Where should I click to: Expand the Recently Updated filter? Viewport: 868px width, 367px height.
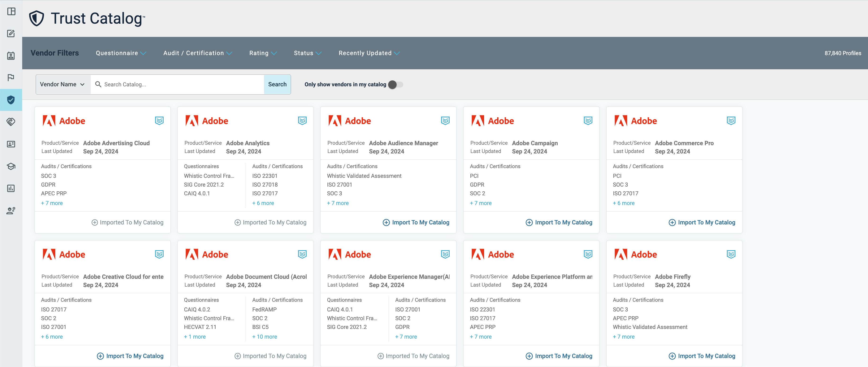tap(369, 53)
